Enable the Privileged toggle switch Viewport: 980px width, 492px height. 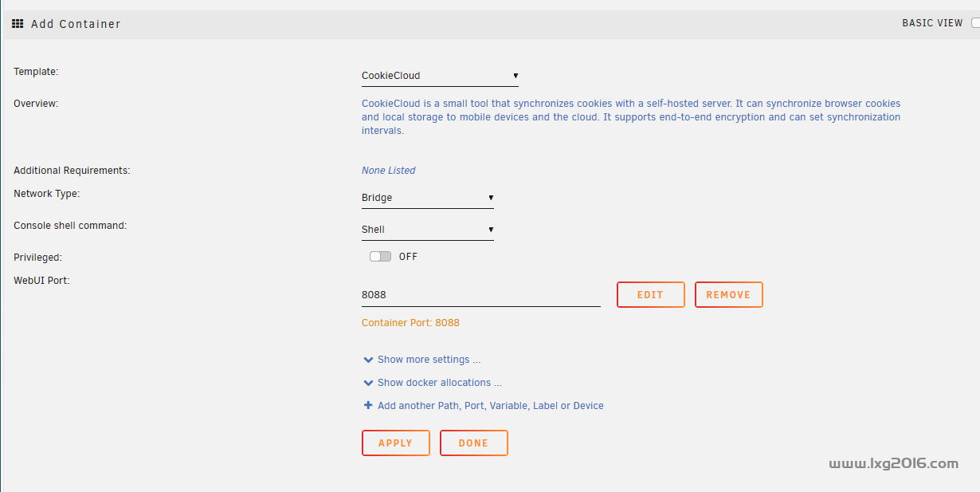tap(380, 257)
